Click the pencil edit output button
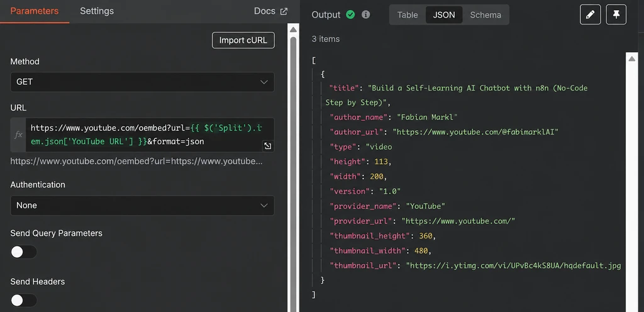The width and height of the screenshot is (644, 312). (x=590, y=14)
